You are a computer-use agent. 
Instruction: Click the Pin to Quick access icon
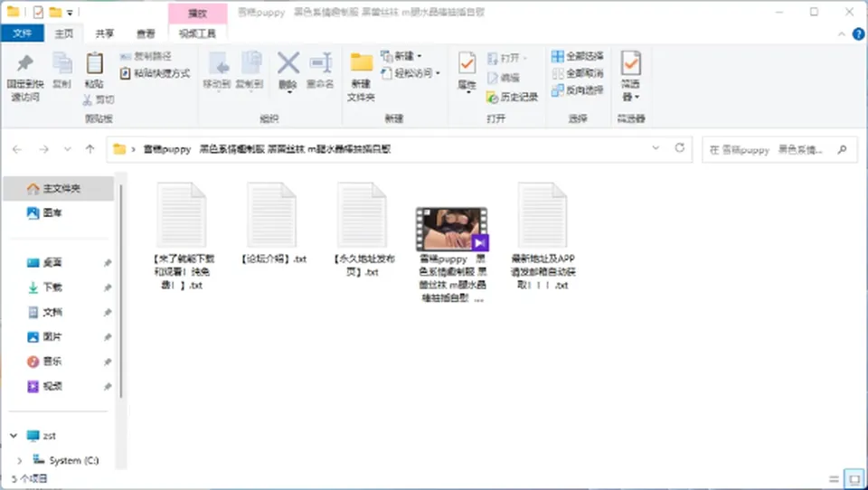25,63
